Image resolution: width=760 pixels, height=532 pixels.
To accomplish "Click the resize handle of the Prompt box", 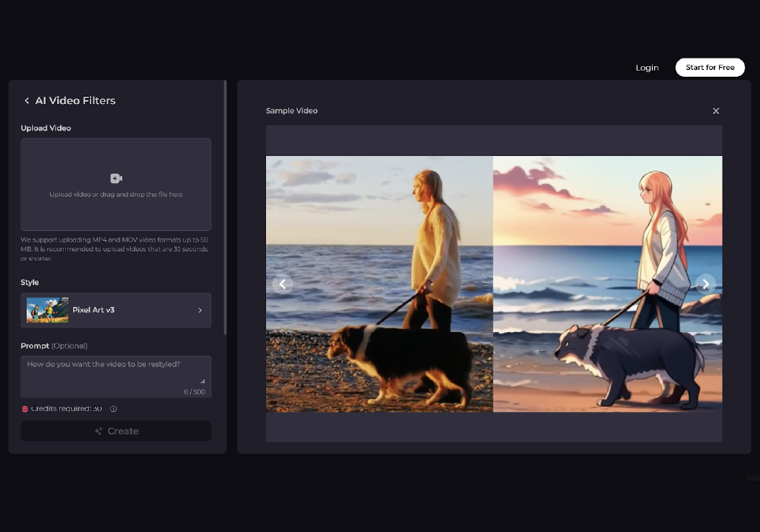I will (202, 381).
